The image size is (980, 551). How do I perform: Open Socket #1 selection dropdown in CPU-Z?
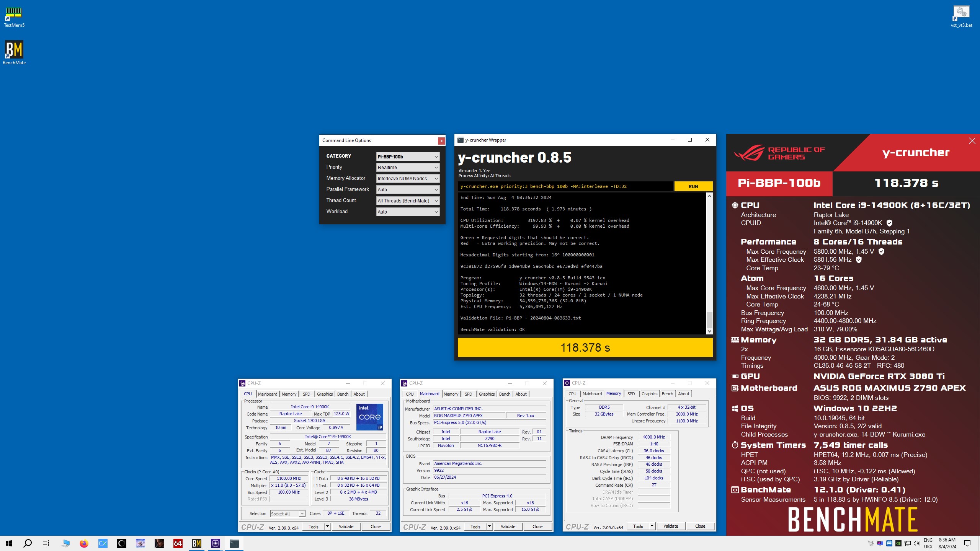(x=287, y=514)
